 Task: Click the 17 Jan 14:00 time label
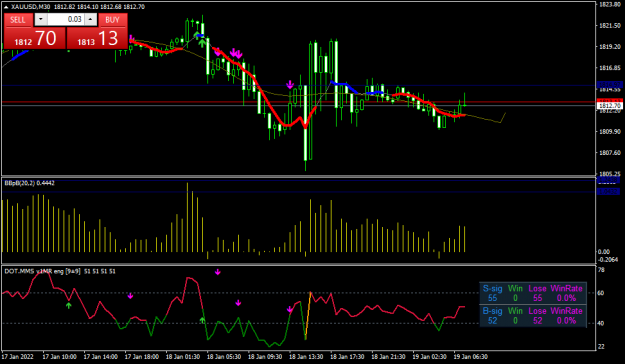click(100, 356)
